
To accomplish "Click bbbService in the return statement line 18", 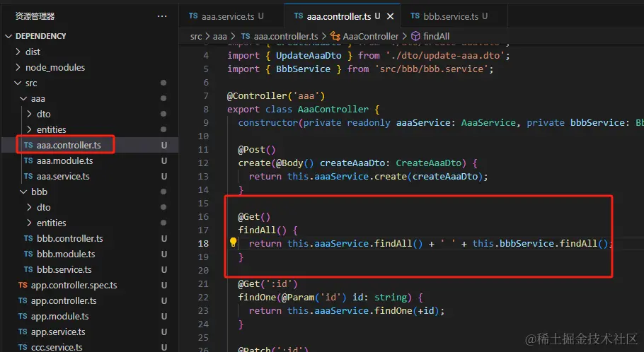I will coord(527,244).
